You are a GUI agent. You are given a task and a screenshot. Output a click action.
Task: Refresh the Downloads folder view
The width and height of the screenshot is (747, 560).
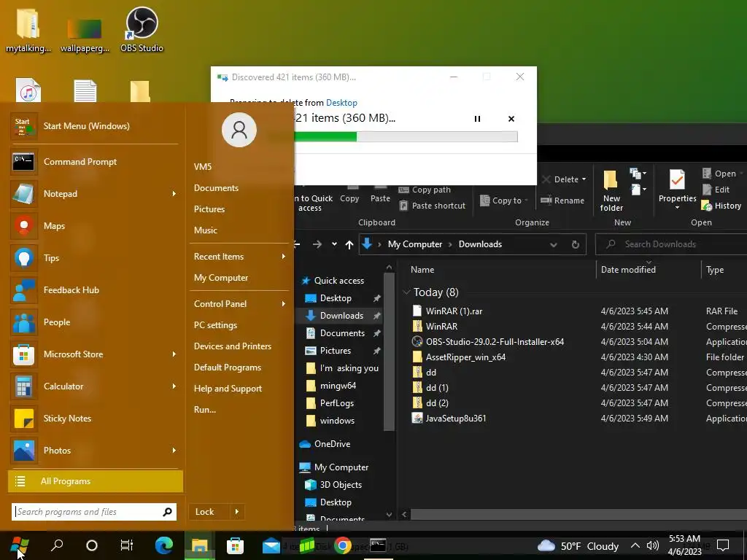tap(576, 244)
